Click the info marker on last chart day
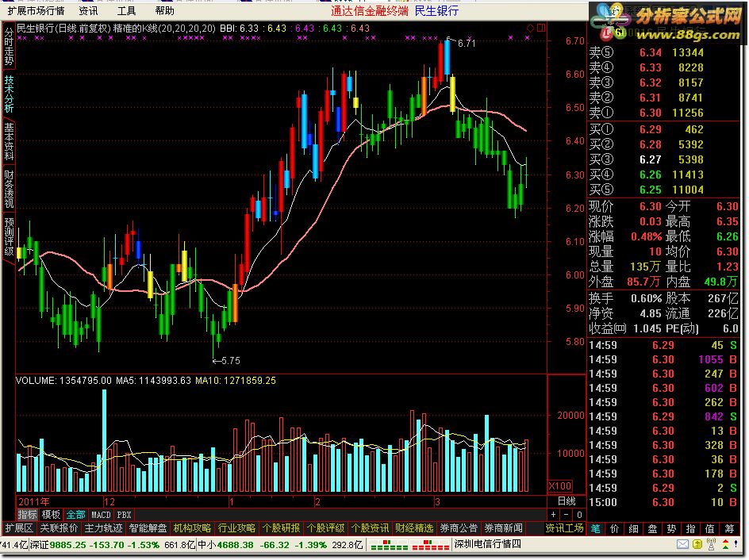The image size is (749, 560). click(x=527, y=38)
